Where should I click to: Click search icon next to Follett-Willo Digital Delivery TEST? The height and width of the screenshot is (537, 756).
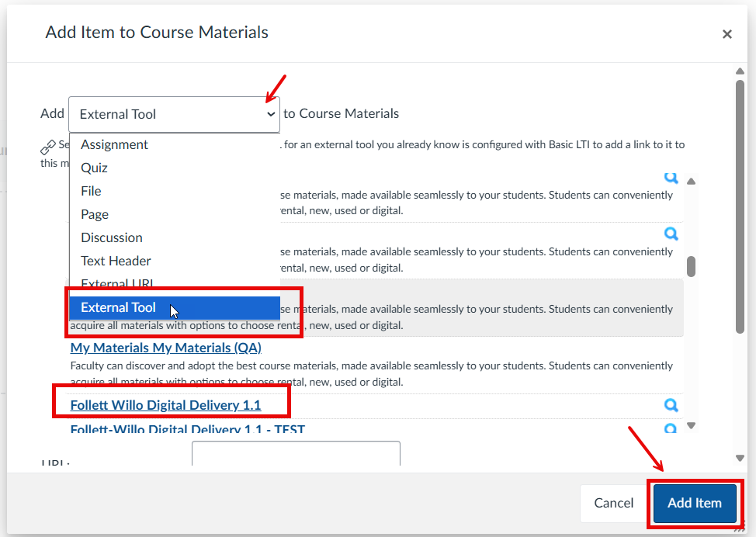coord(671,428)
